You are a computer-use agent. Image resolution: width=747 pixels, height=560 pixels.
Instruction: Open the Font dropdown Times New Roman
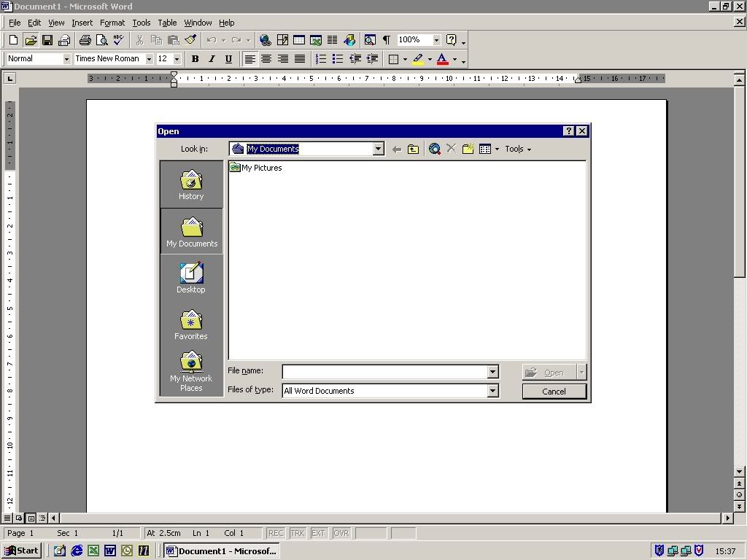149,59
